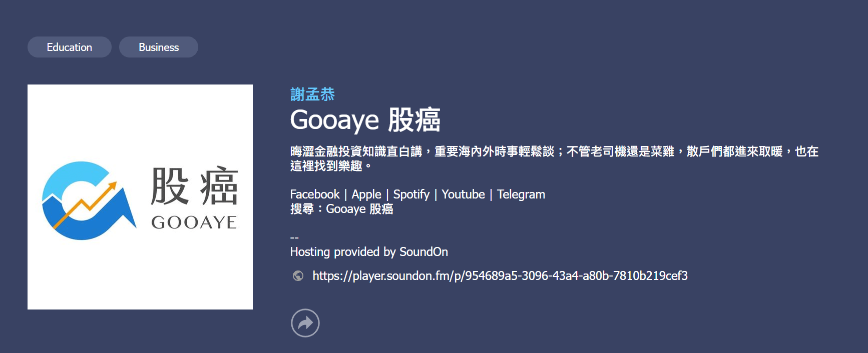Click the Youtube text in description

[x=463, y=194]
